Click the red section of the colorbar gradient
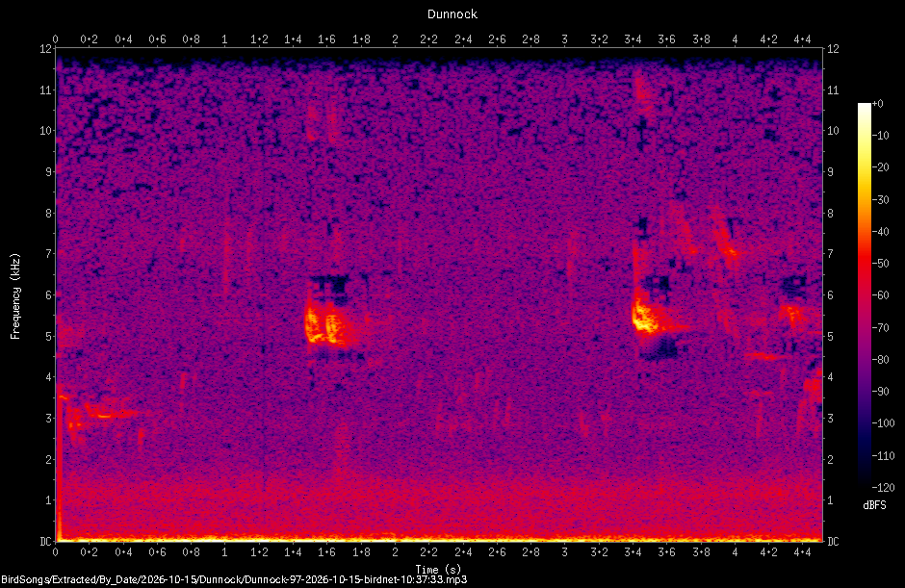905x588 pixels. pyautogui.click(x=864, y=260)
